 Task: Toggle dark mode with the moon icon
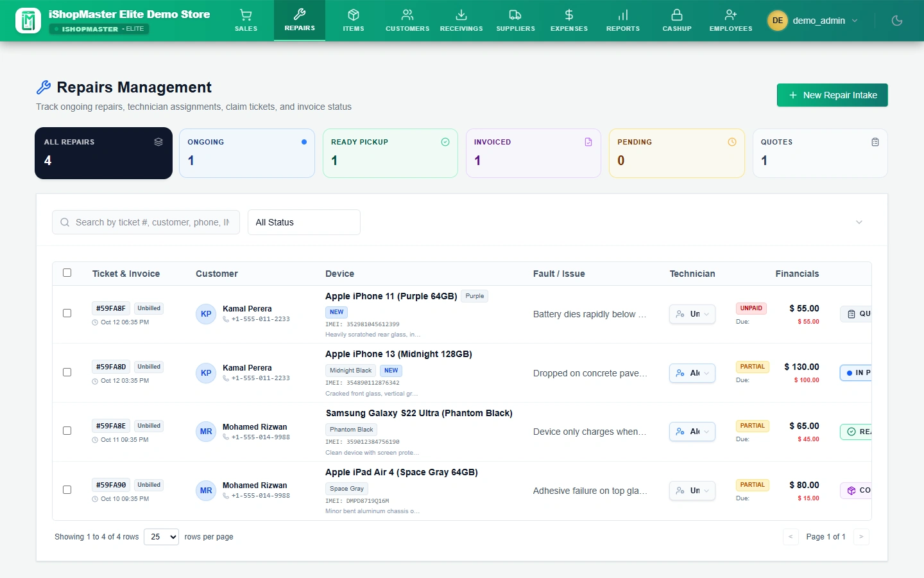point(897,21)
